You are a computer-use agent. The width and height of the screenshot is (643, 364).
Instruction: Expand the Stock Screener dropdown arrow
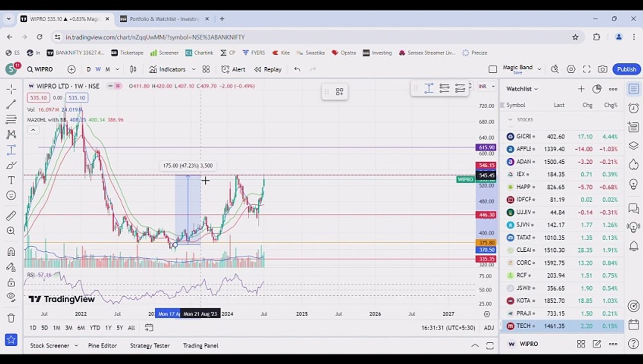[76, 346]
